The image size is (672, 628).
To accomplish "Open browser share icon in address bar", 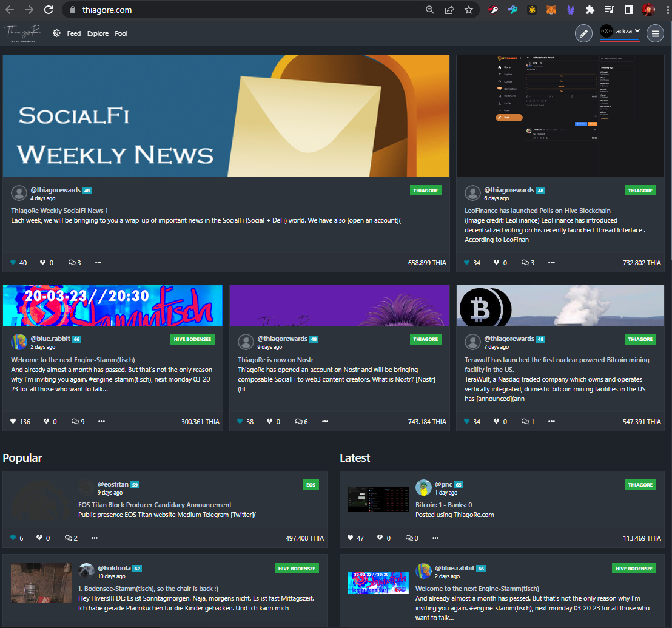I will [449, 10].
